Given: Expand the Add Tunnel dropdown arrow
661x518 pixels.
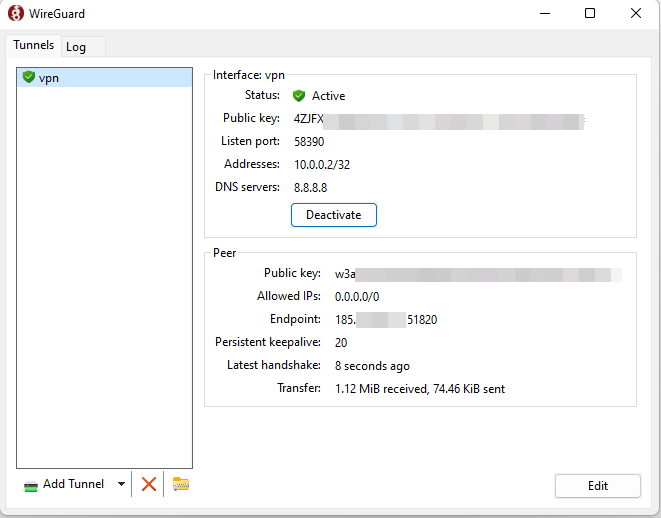Looking at the screenshot, I should click(121, 484).
